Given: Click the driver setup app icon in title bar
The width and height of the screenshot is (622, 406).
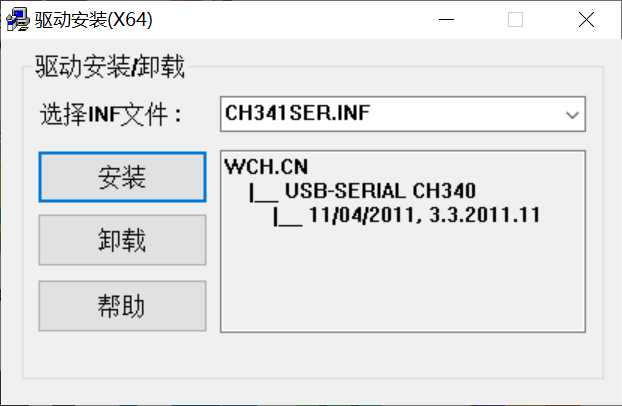Looking at the screenshot, I should point(18,19).
